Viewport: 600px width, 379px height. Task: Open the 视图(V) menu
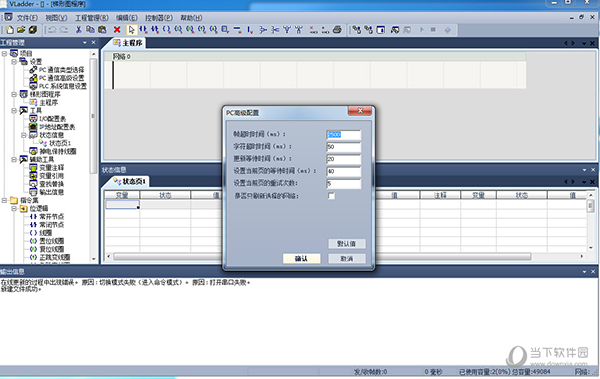point(56,18)
